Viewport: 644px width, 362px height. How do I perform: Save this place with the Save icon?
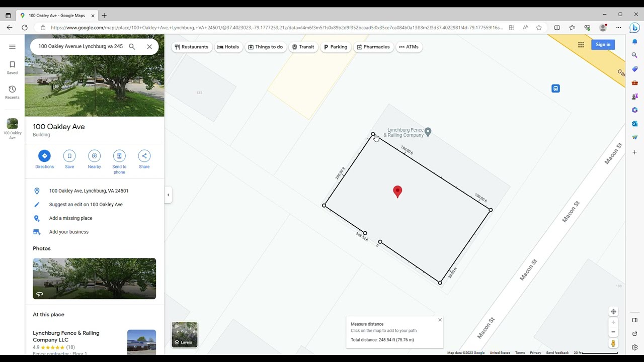69,159
